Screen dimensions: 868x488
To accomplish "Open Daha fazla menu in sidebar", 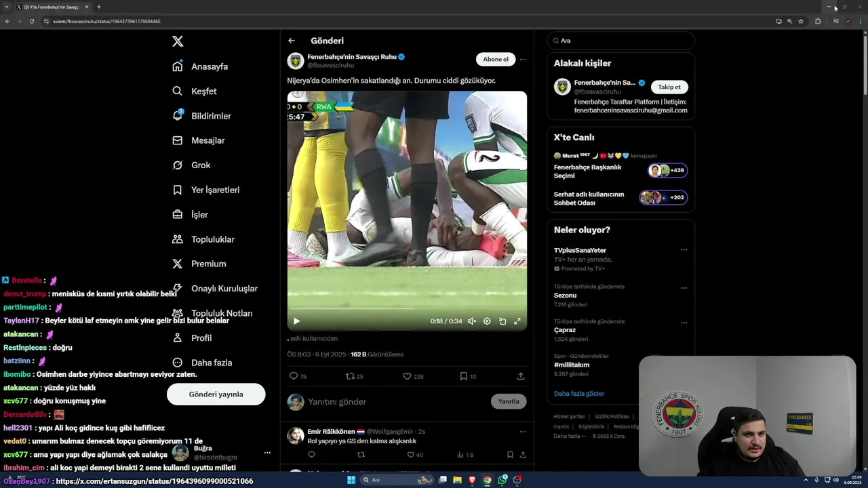I will (202, 363).
